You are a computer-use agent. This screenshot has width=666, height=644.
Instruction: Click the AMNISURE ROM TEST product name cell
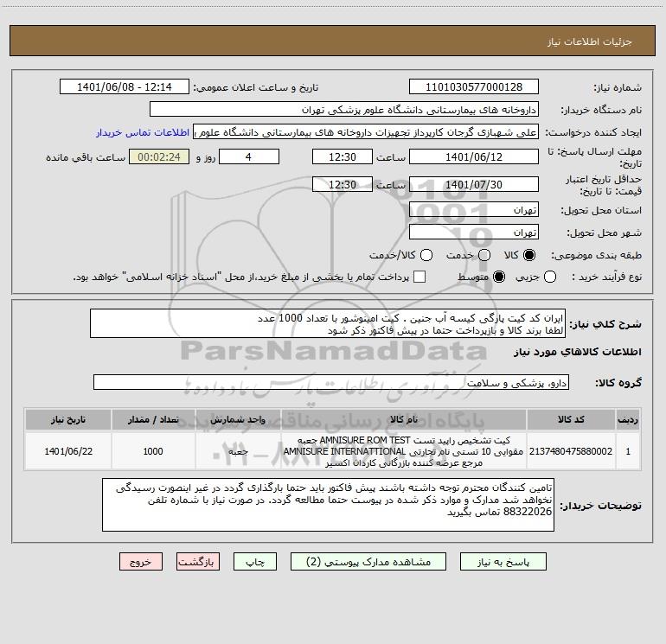pos(404,451)
